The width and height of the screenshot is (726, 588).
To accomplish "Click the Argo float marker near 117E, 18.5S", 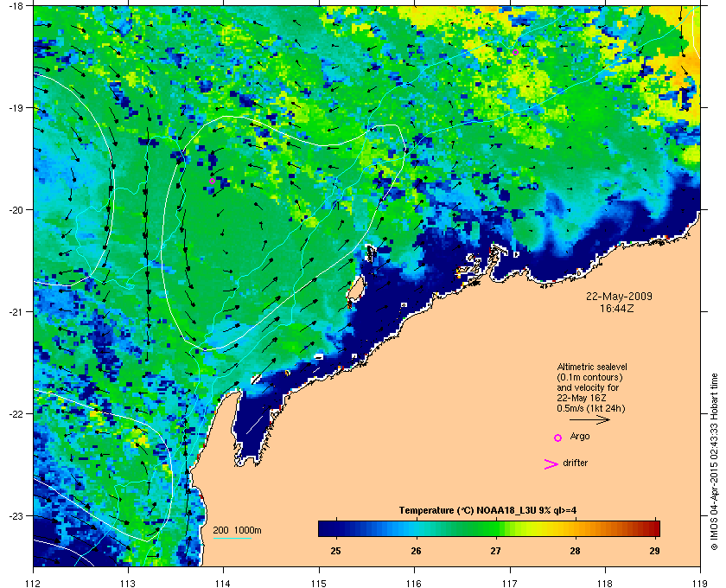I will (x=515, y=53).
